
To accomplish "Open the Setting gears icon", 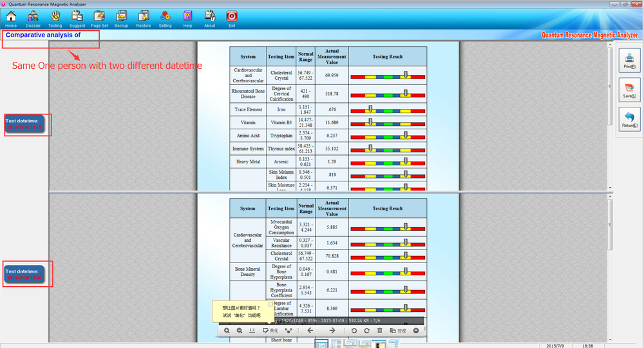I will [x=165, y=19].
